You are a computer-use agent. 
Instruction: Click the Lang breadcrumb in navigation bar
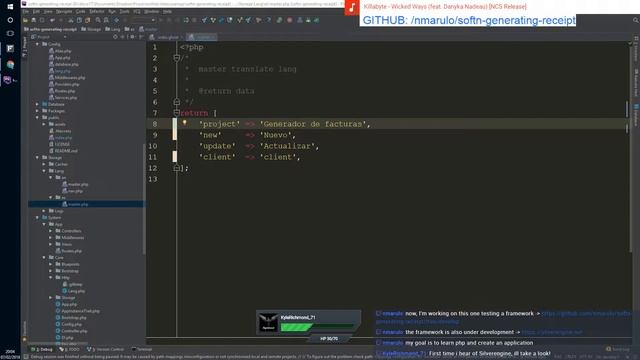(113, 29)
